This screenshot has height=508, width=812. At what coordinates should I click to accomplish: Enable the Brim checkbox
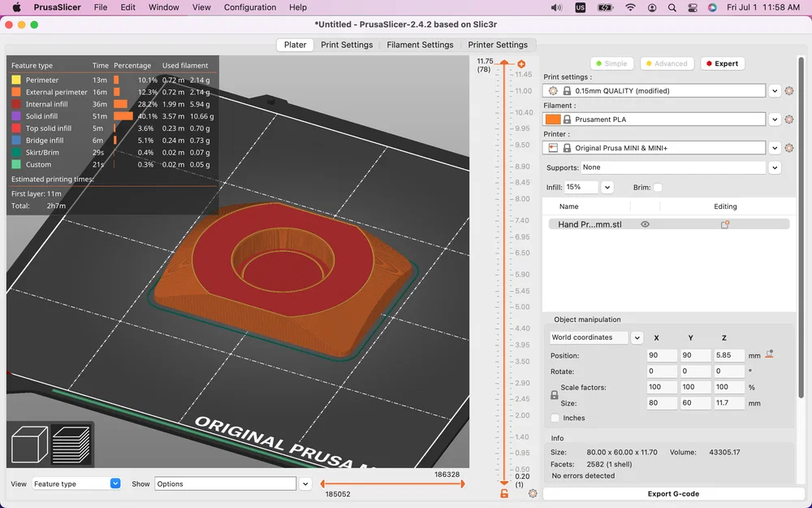tap(658, 188)
